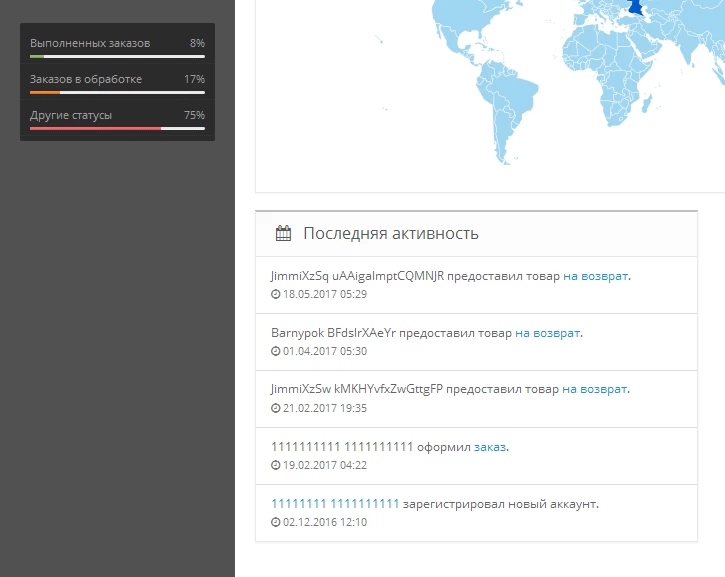Click the name JimmiXzSq uAAigaImptCQMNJR
This screenshot has width=725, height=577.
[x=357, y=276]
